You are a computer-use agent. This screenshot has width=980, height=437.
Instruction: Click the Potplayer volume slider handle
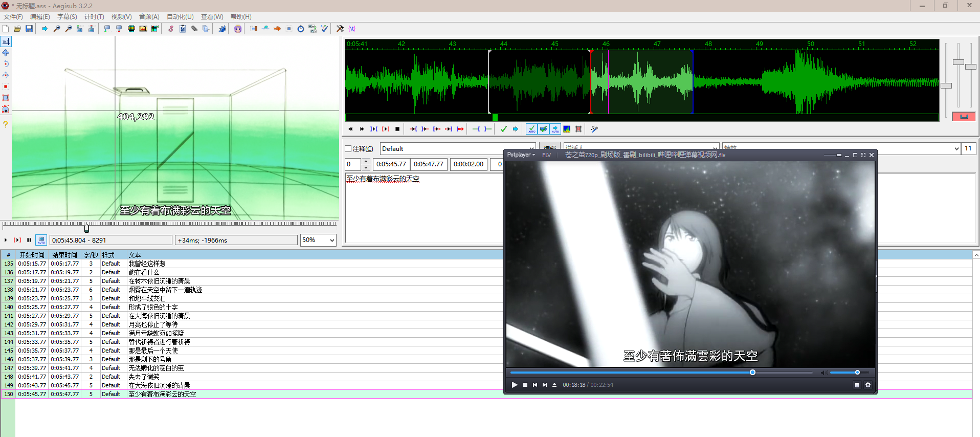pyautogui.click(x=857, y=373)
